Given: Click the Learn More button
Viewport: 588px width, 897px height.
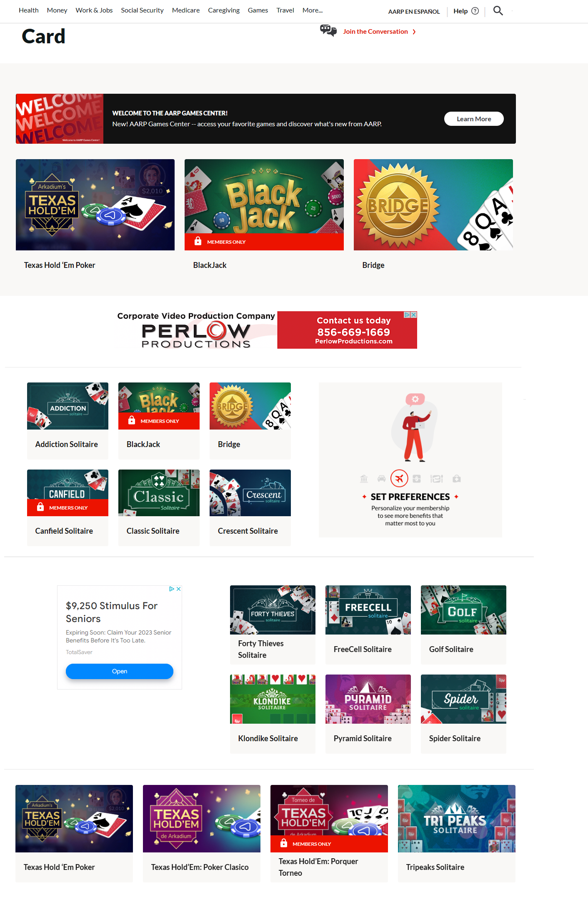Looking at the screenshot, I should 474,119.
